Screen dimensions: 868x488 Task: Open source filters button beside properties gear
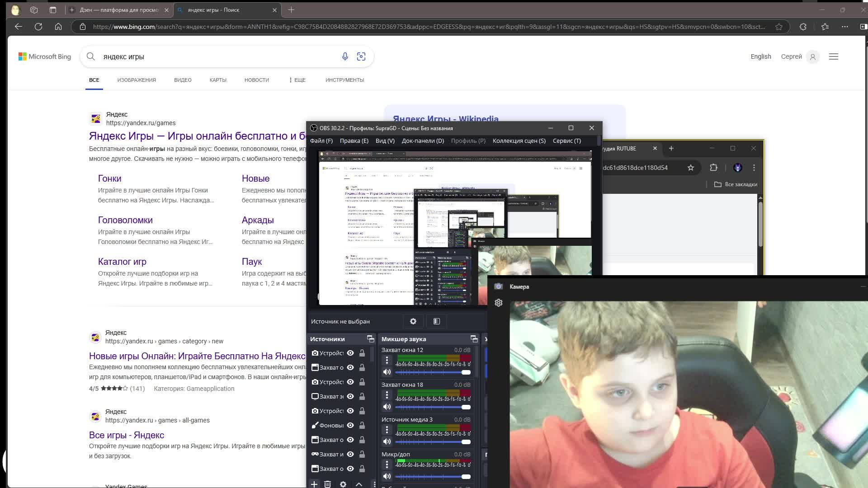click(x=436, y=321)
